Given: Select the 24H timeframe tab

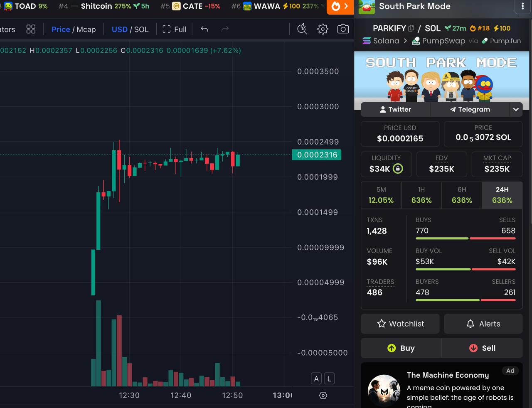Looking at the screenshot, I should 502,195.
